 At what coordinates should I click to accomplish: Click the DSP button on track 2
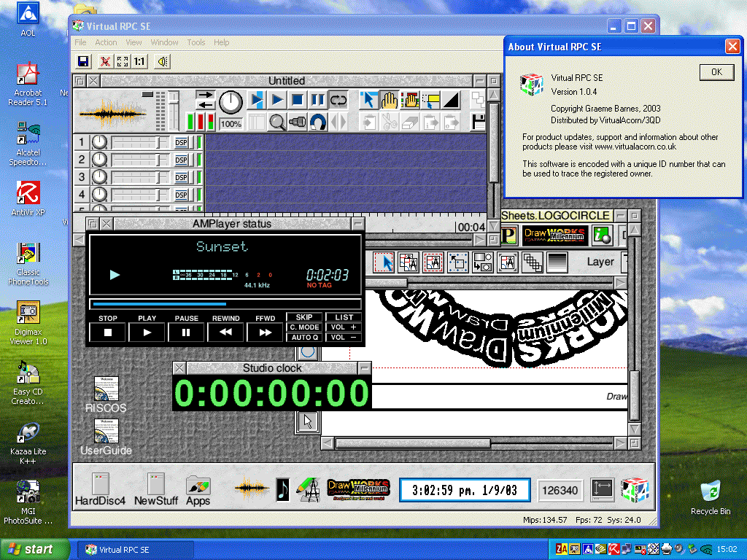click(181, 160)
